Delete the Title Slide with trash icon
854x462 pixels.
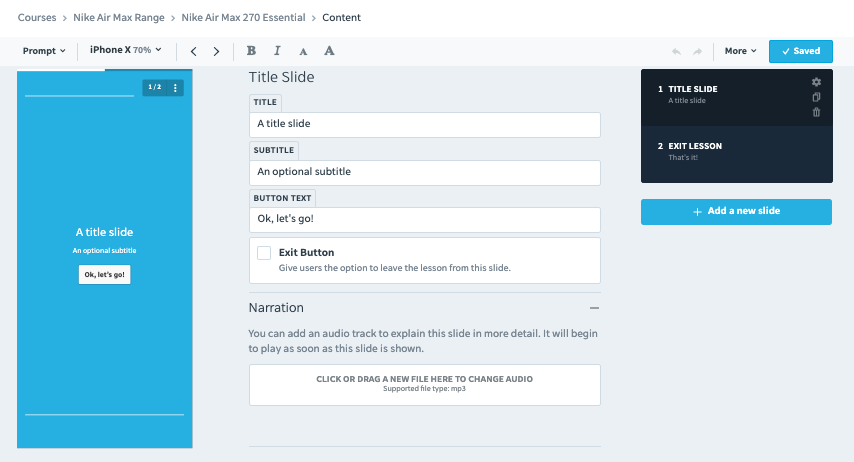816,112
